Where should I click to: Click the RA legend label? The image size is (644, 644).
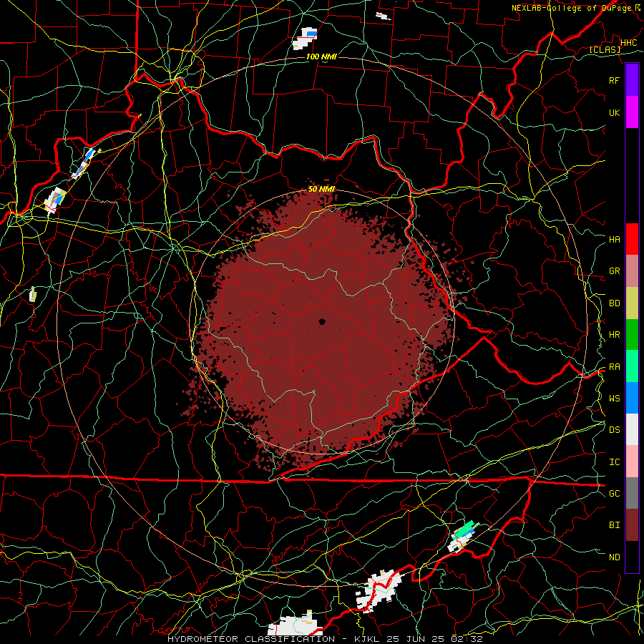[x=615, y=367]
